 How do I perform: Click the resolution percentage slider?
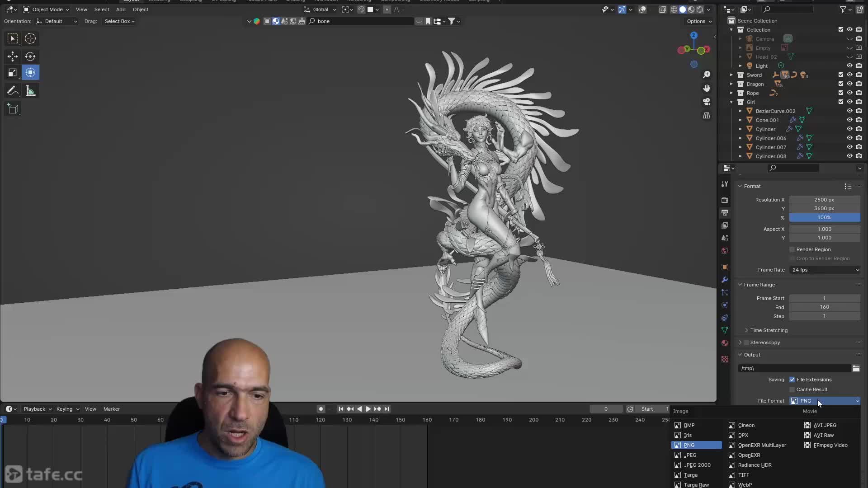825,217
